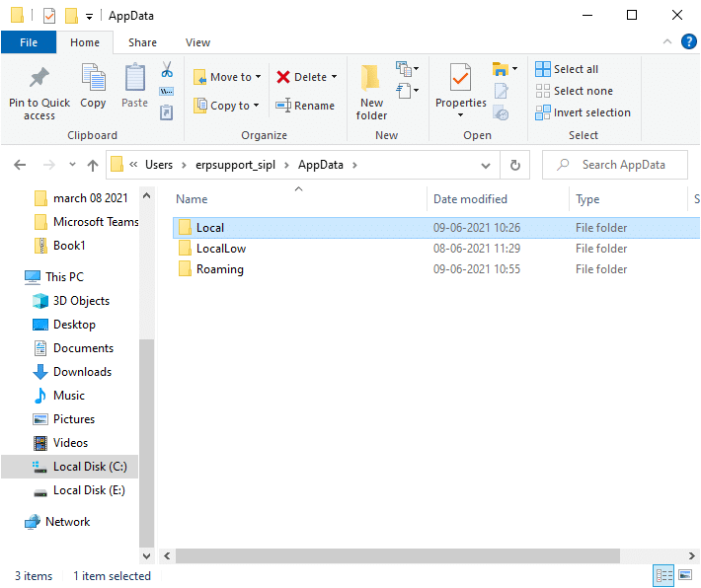This screenshot has height=588, width=701.
Task: Switch to Details view icon in status bar
Action: pos(663,575)
